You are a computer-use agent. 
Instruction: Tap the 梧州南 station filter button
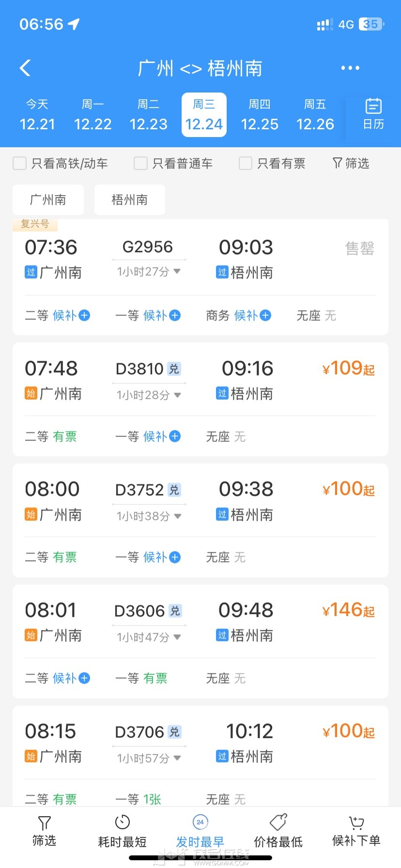(129, 200)
